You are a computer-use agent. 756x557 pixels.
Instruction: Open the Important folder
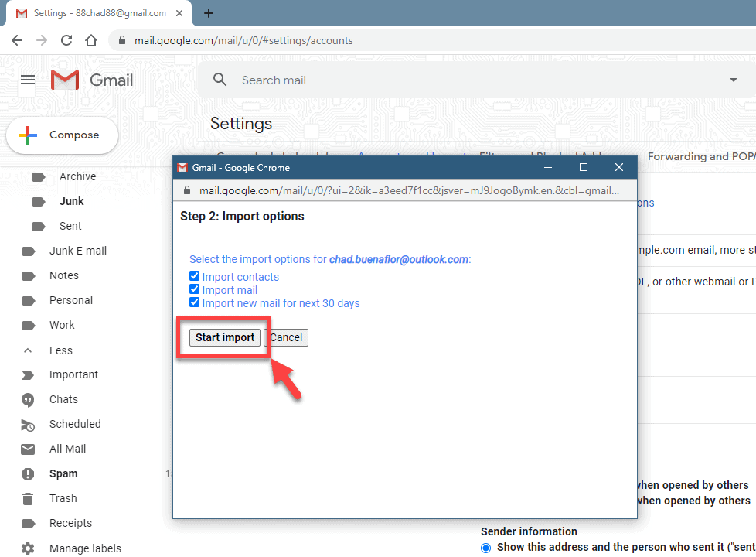(x=73, y=374)
